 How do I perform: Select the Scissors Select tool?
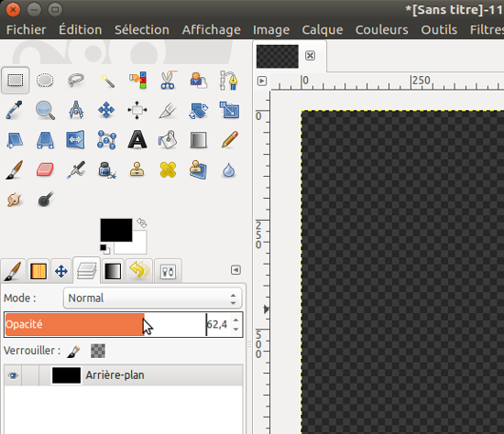pos(168,80)
